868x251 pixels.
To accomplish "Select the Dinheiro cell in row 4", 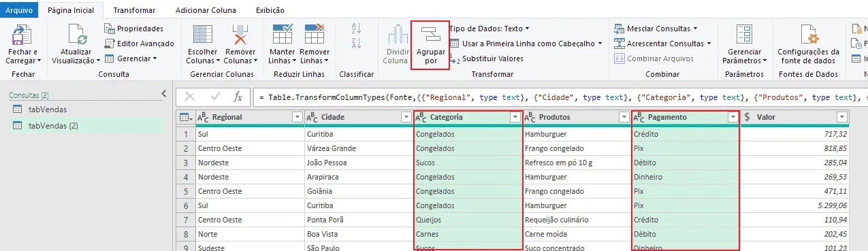I will click(x=686, y=177).
